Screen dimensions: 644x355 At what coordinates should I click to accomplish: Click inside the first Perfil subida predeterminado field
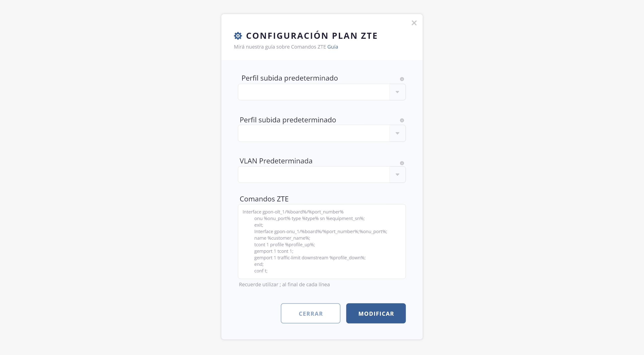click(313, 92)
